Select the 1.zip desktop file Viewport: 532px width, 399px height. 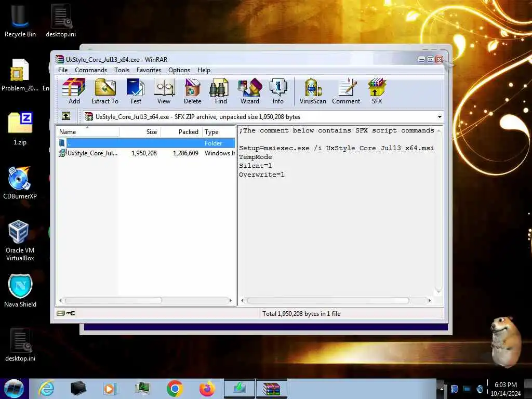(20, 129)
